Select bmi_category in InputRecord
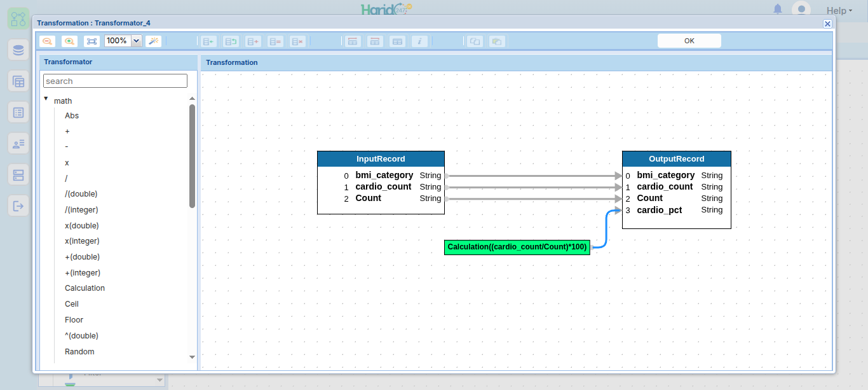This screenshot has height=390, width=868. pos(384,175)
